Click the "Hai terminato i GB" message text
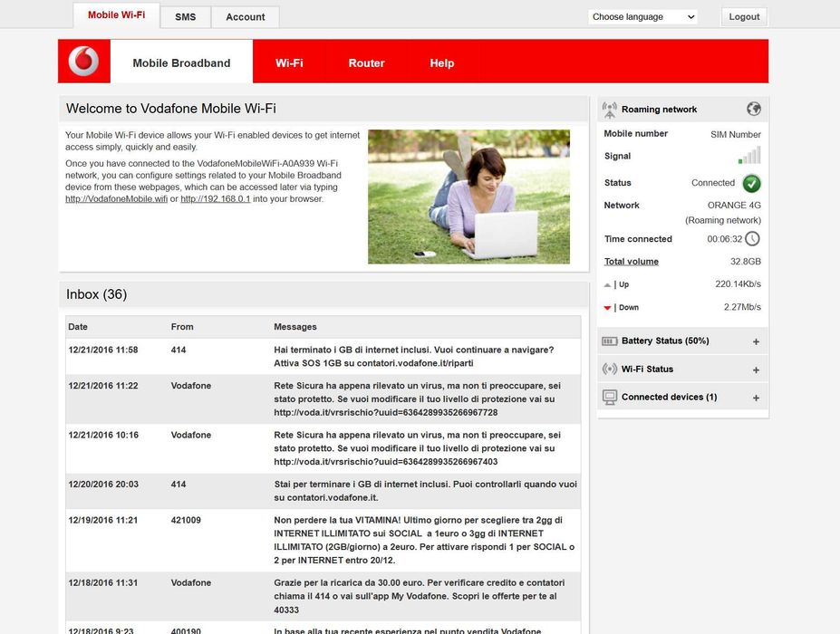840x634 pixels. click(x=413, y=356)
